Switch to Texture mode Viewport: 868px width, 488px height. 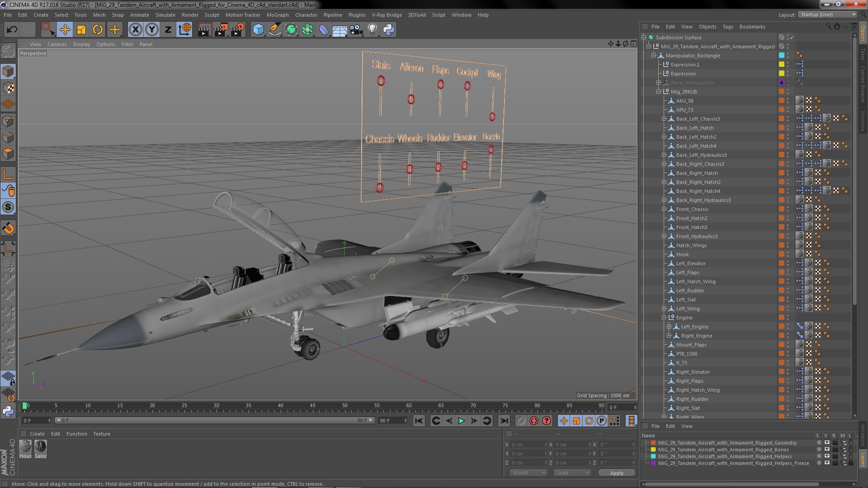coord(8,88)
